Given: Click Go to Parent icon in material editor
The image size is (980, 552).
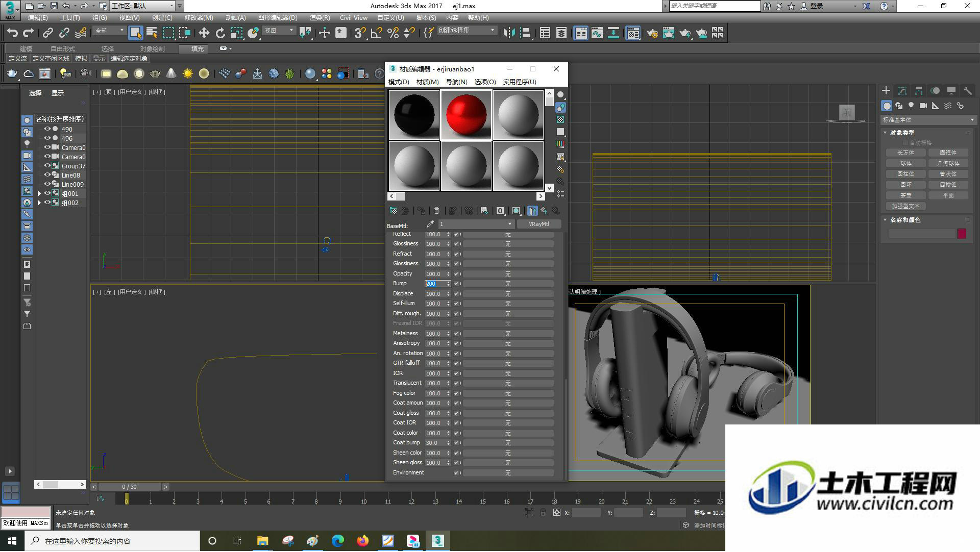Looking at the screenshot, I should click(544, 211).
